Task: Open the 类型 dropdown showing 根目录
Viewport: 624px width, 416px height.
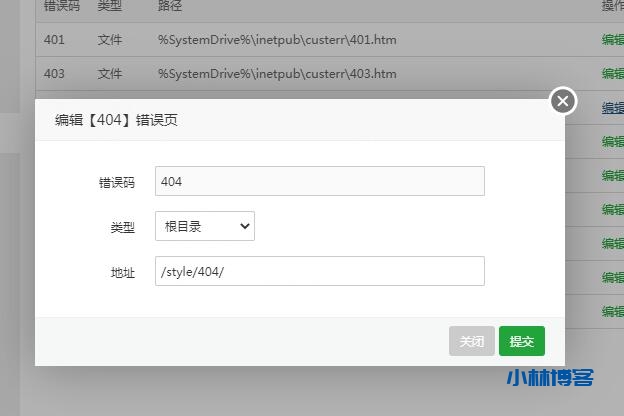Action: (x=205, y=226)
